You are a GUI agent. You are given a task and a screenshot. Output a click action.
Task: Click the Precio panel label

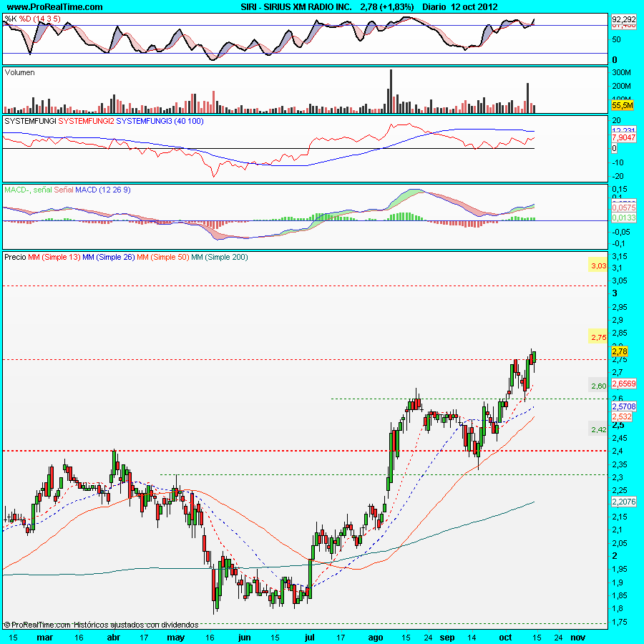pos(15,257)
